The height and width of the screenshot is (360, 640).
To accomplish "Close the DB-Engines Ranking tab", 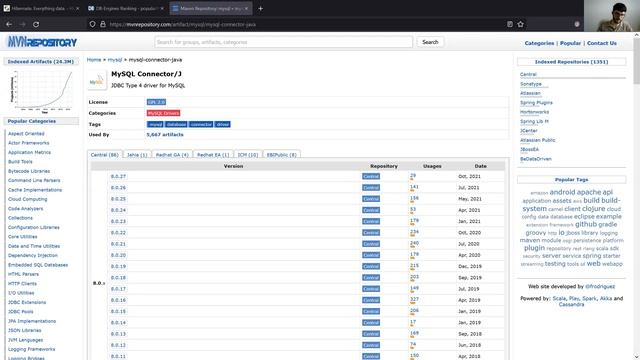I will tap(162, 8).
